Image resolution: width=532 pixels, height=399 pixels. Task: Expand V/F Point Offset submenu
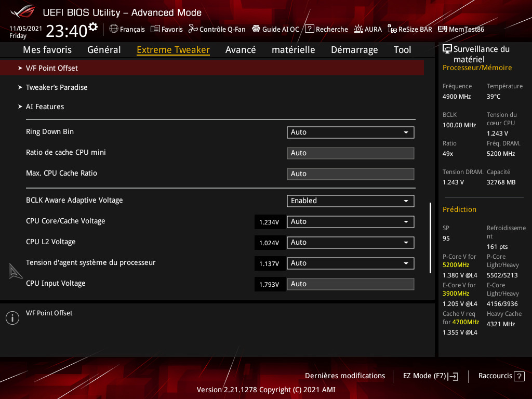point(212,68)
